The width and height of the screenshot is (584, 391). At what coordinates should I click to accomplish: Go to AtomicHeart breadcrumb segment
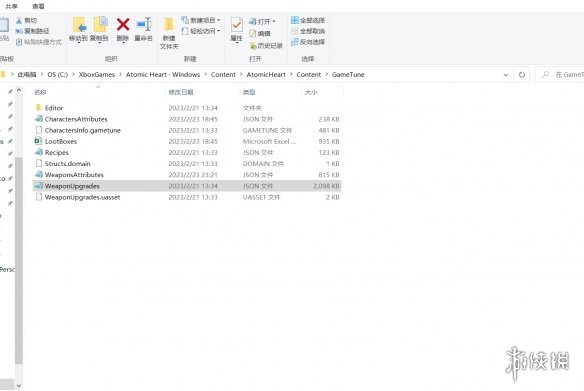tap(266, 74)
